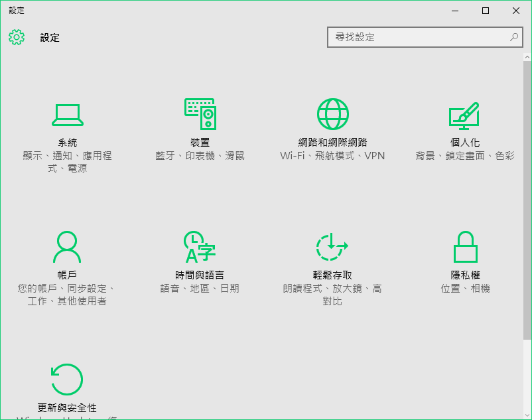
Task: Click the 輕鬆存取 title text
Action: click(332, 275)
